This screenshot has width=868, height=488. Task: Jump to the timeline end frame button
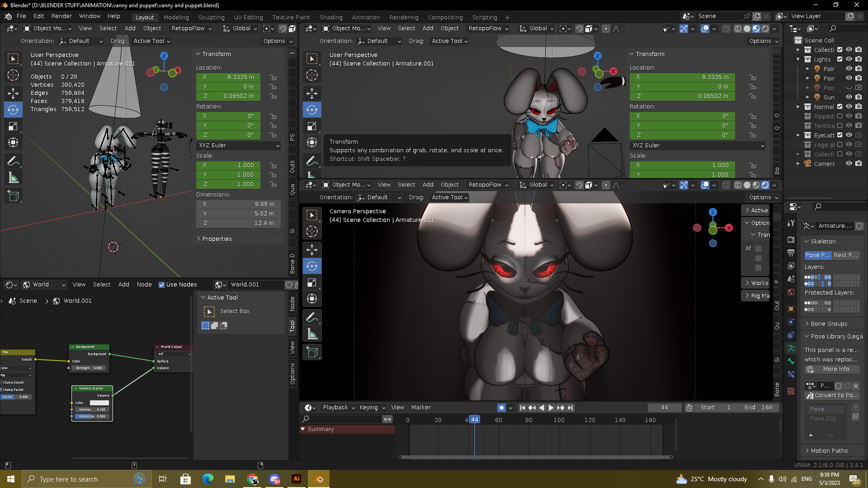coord(571,408)
